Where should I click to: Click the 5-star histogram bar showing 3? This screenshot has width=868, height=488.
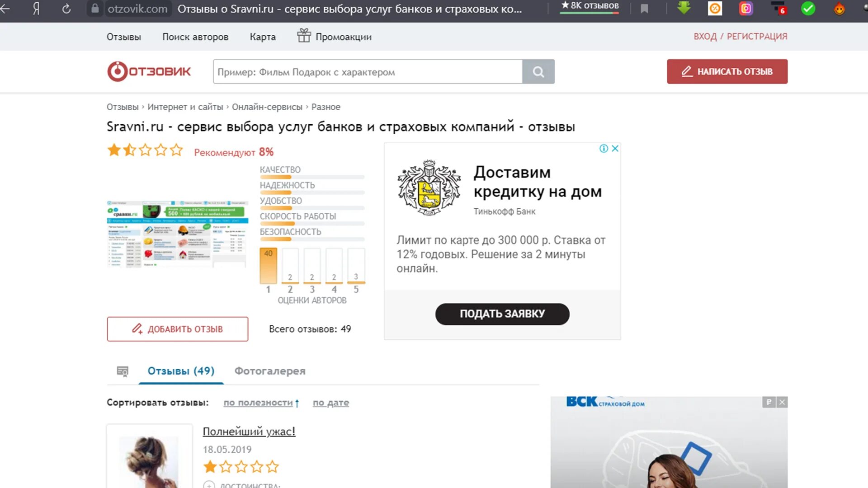pos(356,266)
